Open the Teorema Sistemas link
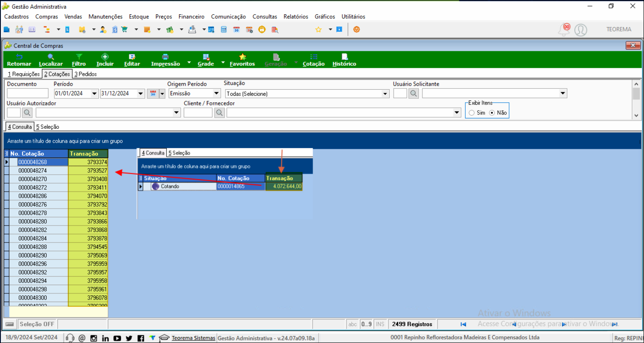 [193, 338]
